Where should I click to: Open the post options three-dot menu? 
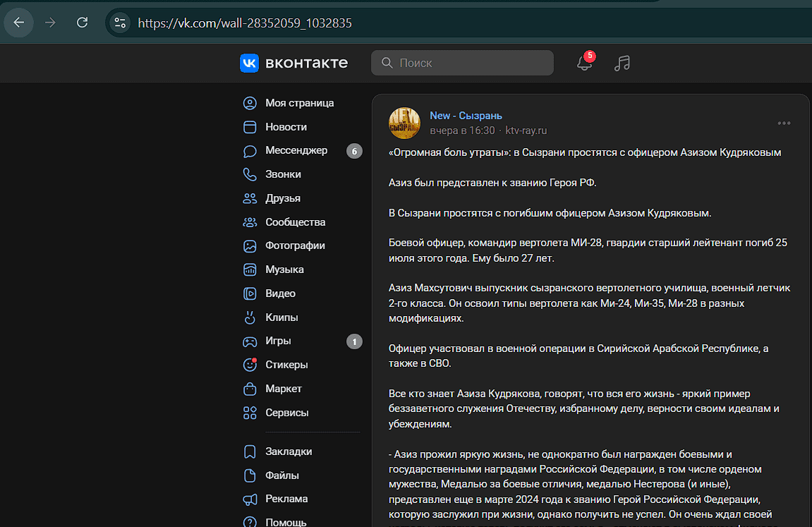(x=784, y=123)
